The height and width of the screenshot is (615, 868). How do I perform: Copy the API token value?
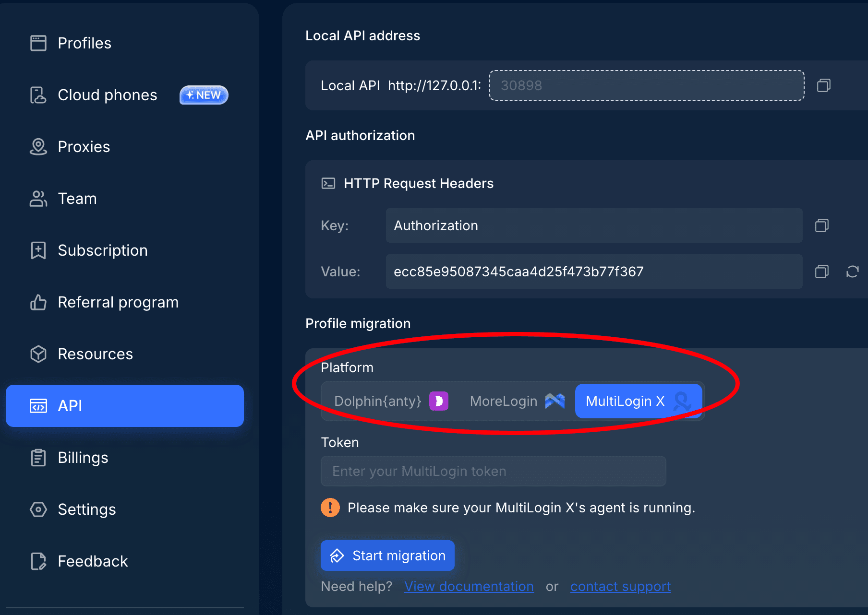821,272
